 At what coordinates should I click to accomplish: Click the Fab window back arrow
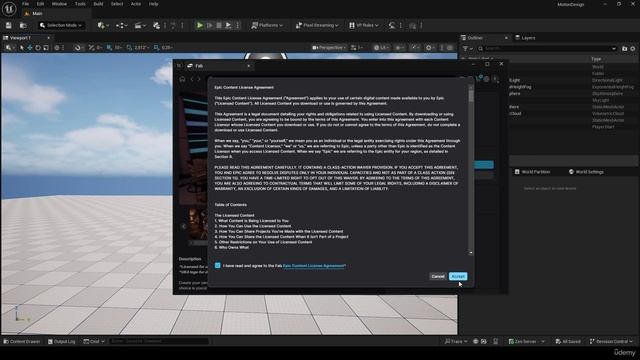click(192, 79)
